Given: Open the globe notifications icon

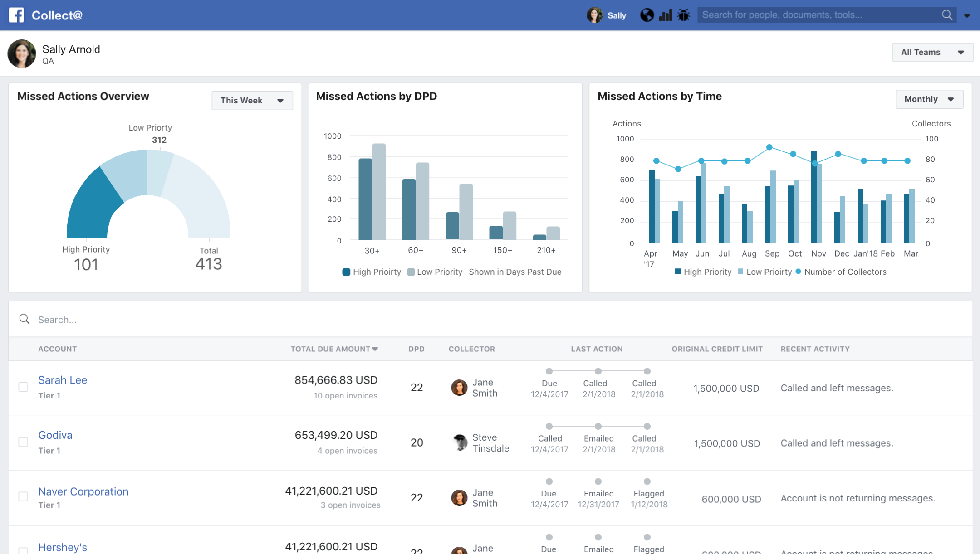Looking at the screenshot, I should [x=647, y=15].
